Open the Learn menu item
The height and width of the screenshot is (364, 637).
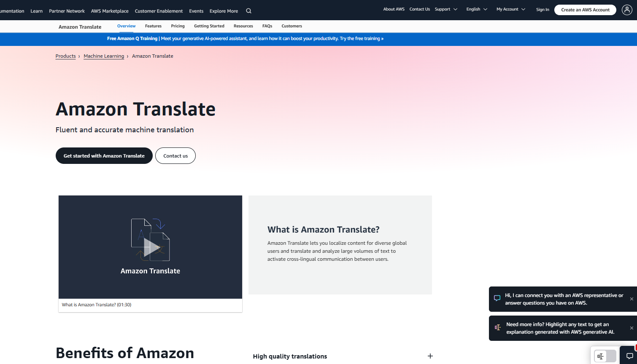coord(37,11)
